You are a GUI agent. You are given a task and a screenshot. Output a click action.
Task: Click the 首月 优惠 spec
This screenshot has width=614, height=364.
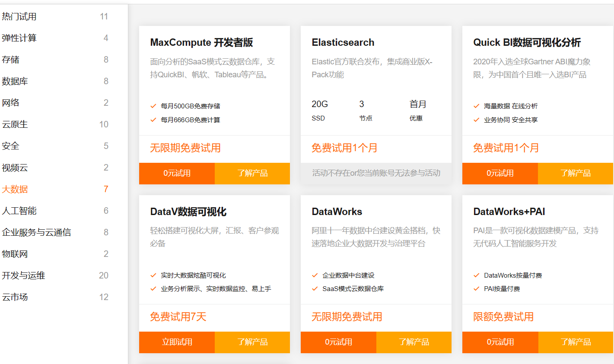tap(417, 111)
